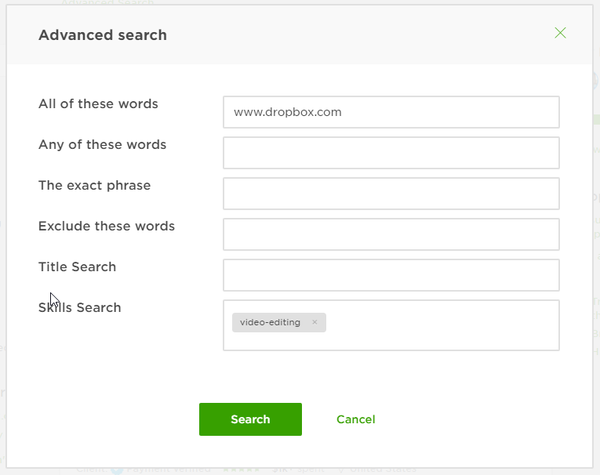This screenshot has width=600, height=475.
Task: Click 'The exact phrase' label text
Action: [x=94, y=186]
